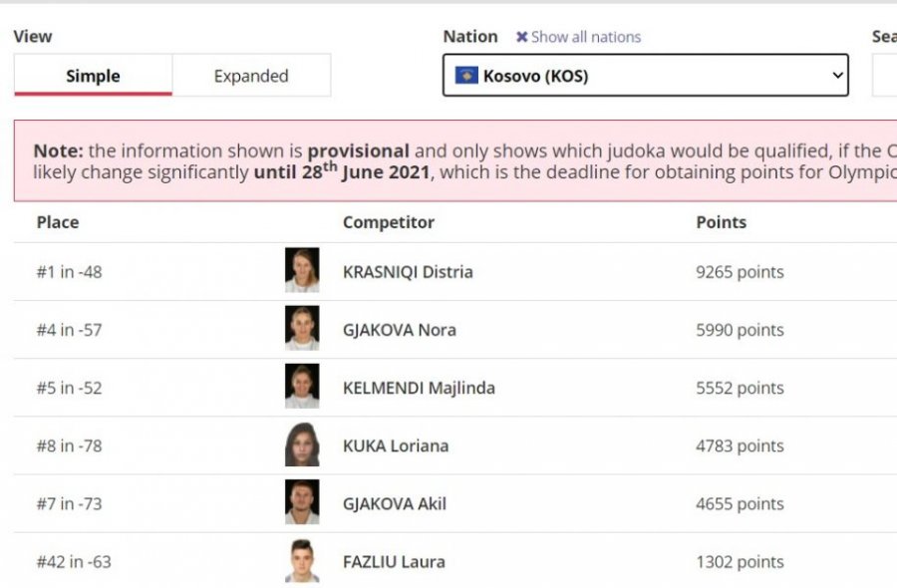
Task: Switch to the Simple view tab
Action: click(93, 75)
